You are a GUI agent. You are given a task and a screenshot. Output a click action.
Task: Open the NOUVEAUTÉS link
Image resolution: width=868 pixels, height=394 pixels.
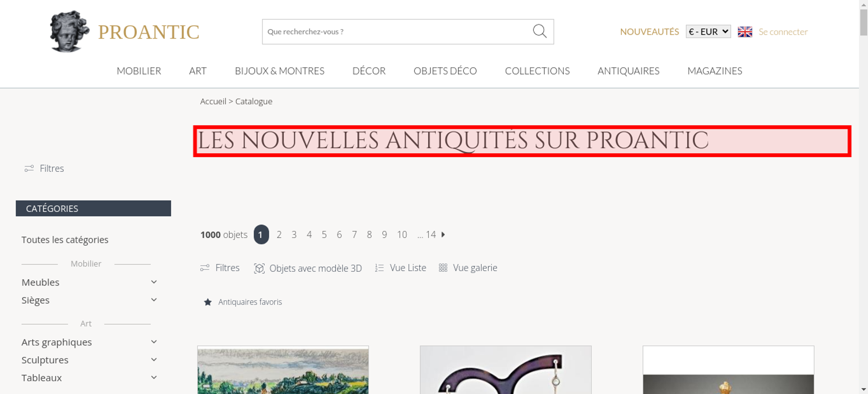tap(649, 32)
